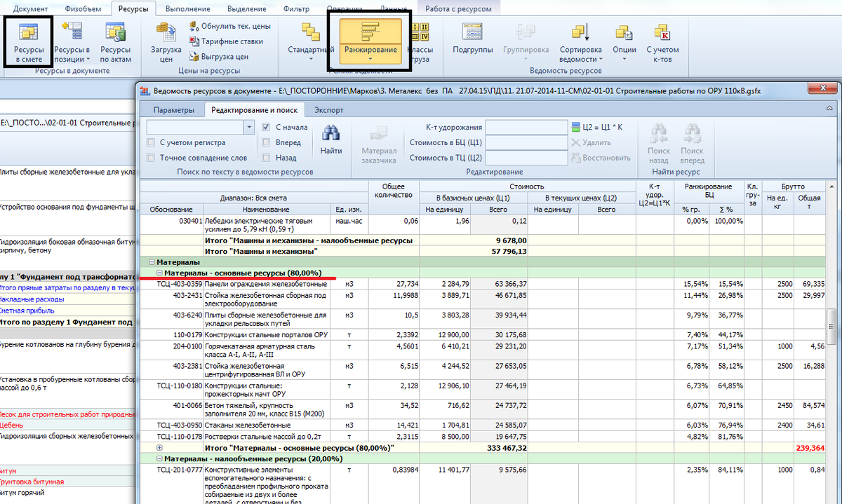This screenshot has height=504, width=842.
Task: Open Работа с ресурсом tab
Action: (x=460, y=9)
